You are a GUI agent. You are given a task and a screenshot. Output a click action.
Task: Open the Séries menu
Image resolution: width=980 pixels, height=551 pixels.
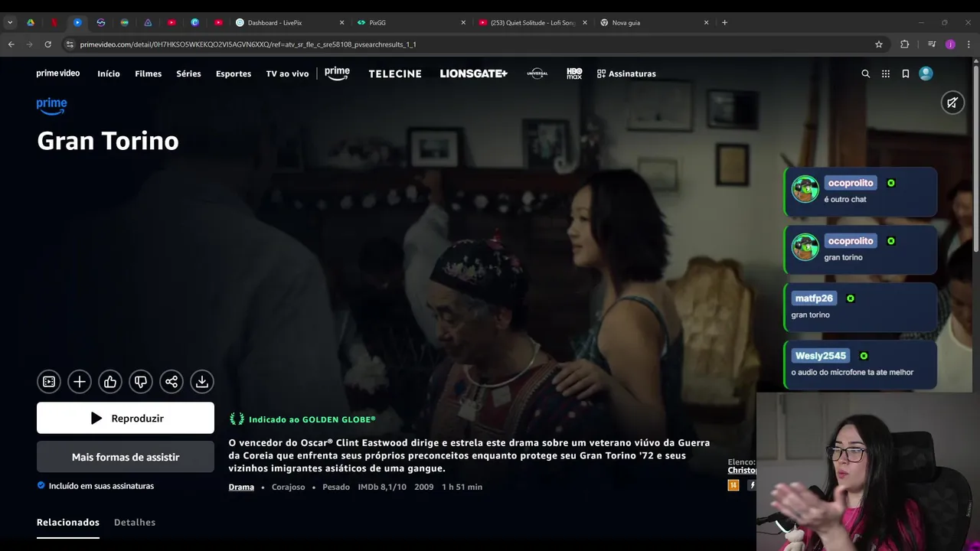coord(188,73)
